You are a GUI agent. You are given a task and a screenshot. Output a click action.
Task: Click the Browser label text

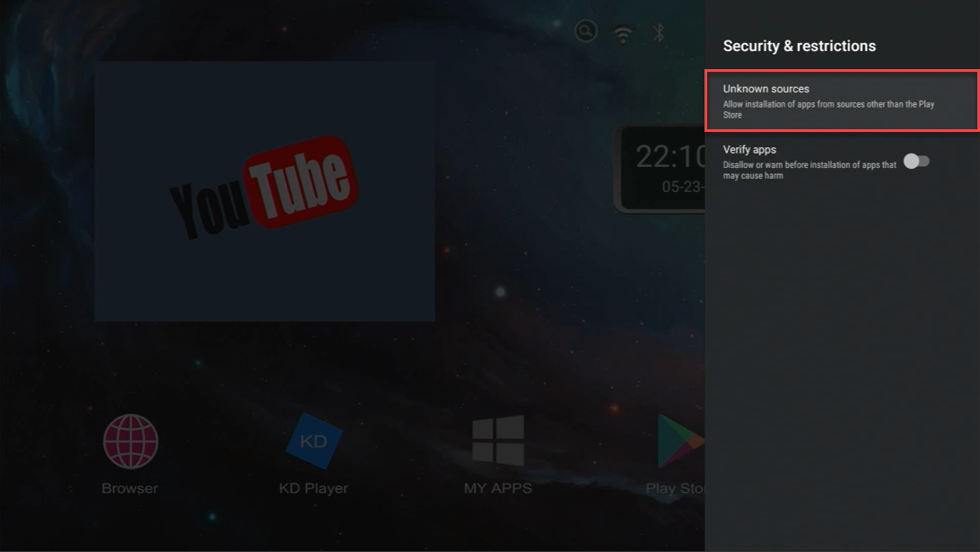coord(130,488)
